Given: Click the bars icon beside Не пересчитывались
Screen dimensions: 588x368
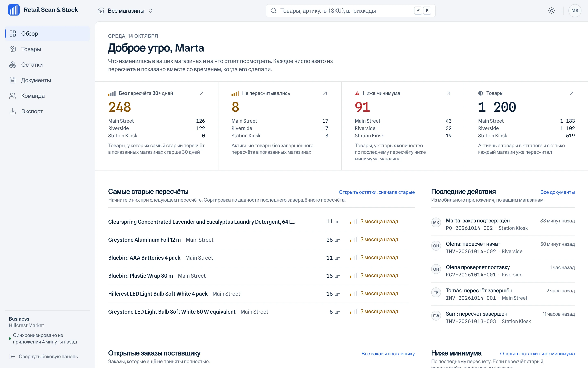Looking at the screenshot, I should pos(235,93).
